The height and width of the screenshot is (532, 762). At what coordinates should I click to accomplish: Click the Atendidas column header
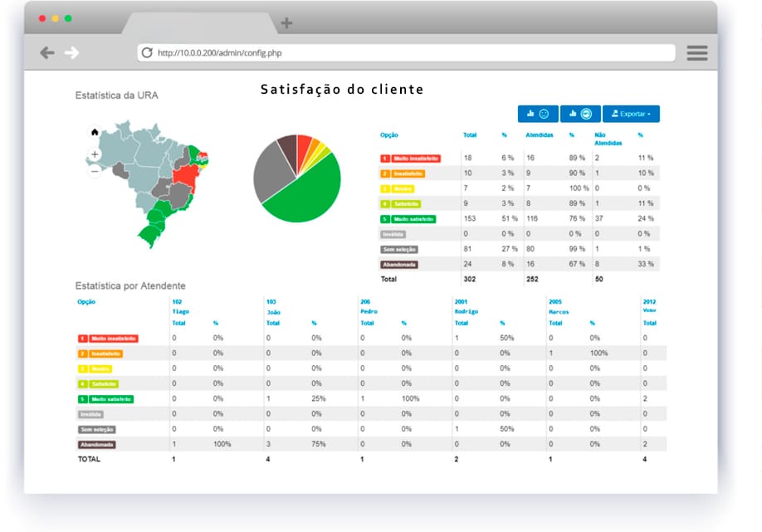539,135
